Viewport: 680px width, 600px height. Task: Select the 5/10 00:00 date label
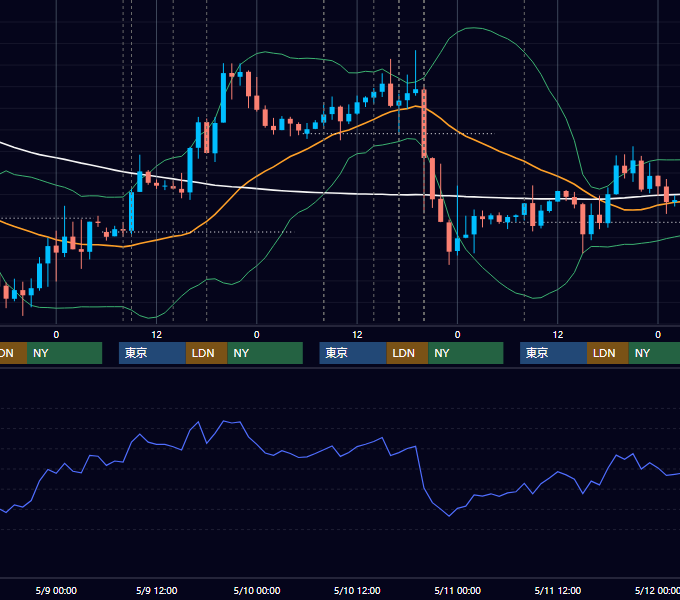tap(257, 590)
